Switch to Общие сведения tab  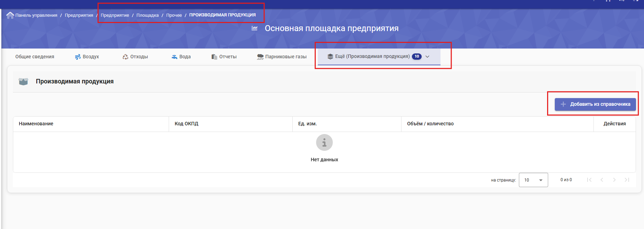point(35,57)
